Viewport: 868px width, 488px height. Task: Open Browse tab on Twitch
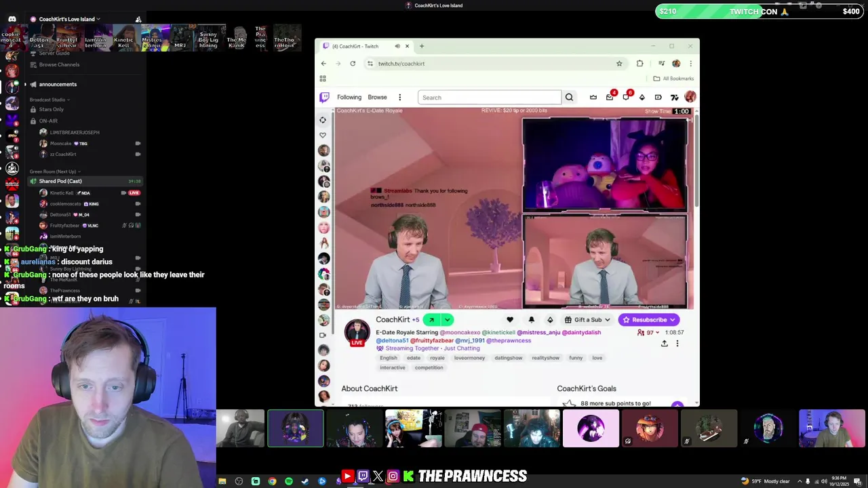click(x=377, y=98)
